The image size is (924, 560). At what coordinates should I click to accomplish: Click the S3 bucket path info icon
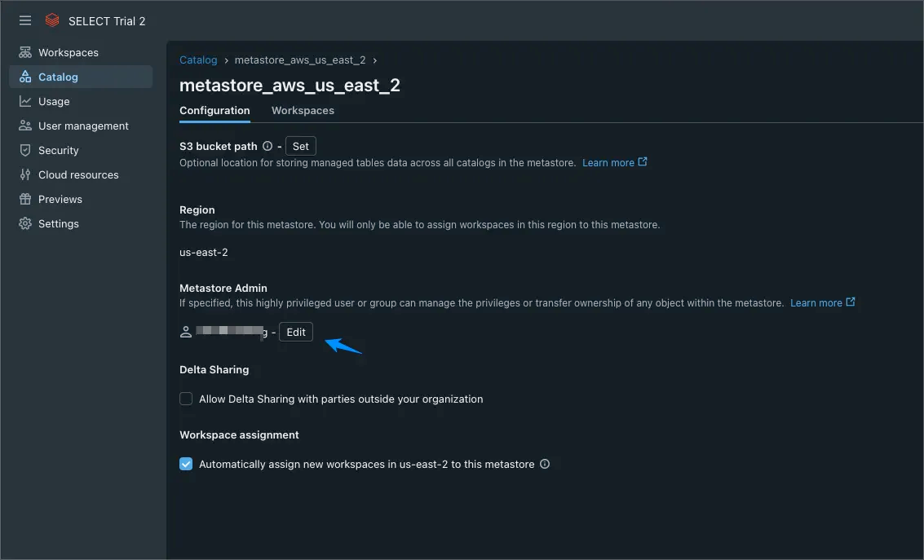pyautogui.click(x=267, y=145)
